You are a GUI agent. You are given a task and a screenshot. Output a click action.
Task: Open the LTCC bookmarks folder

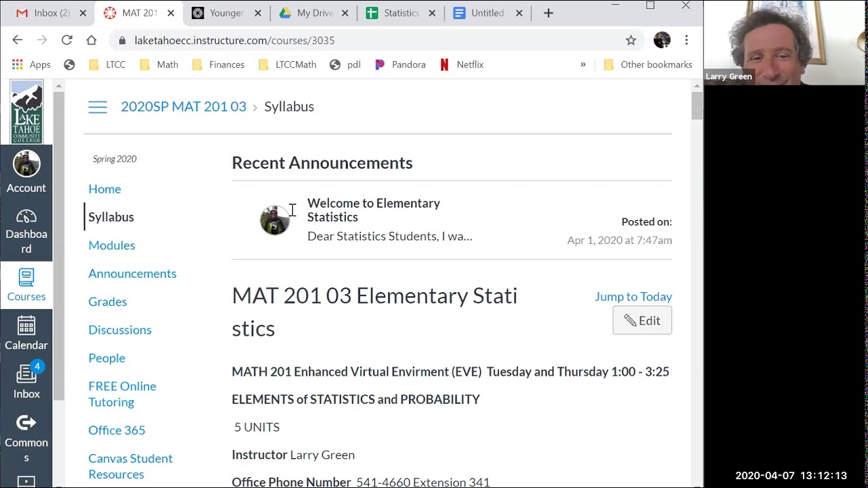[x=107, y=64]
